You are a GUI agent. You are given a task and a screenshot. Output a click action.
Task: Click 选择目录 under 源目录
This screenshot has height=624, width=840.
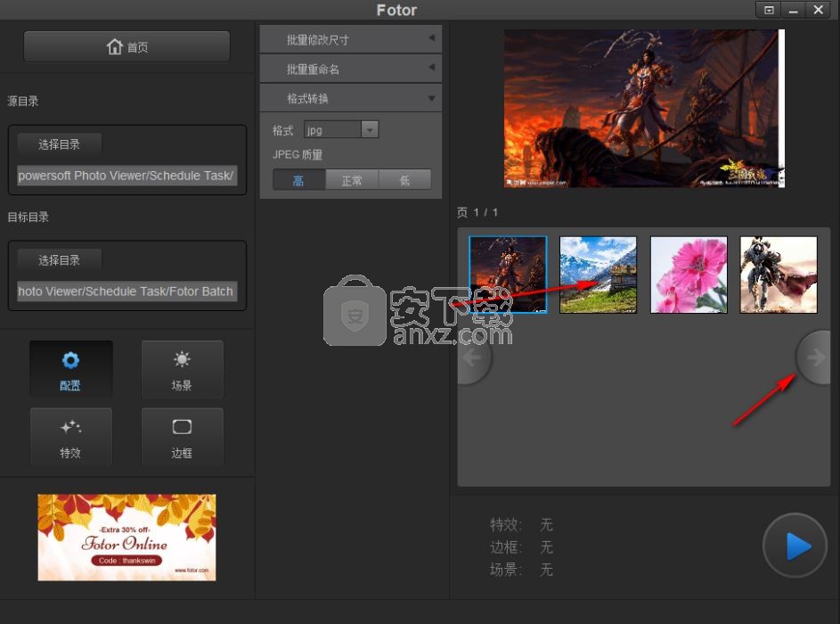click(59, 144)
